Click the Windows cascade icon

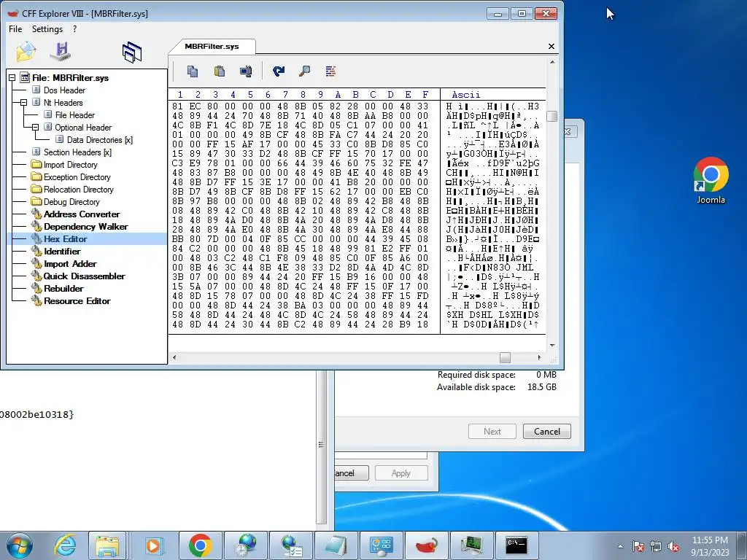[x=132, y=52]
